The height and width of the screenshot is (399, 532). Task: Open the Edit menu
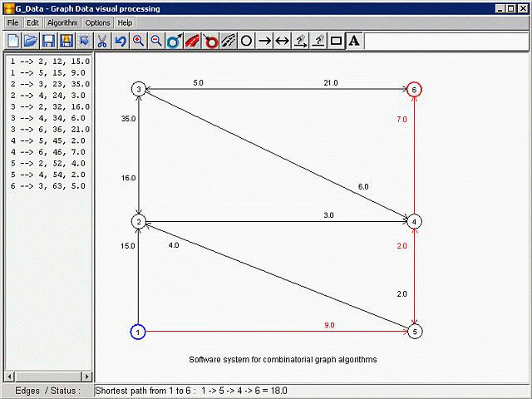[x=33, y=22]
